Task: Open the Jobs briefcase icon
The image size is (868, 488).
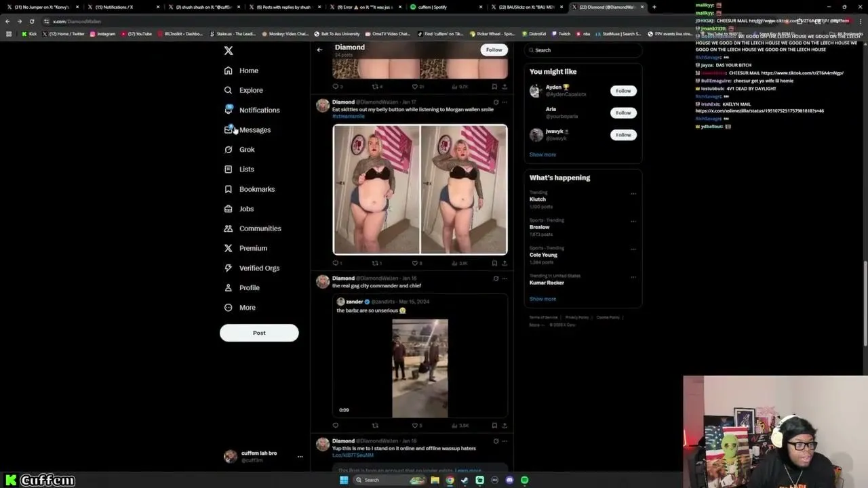Action: [229, 209]
